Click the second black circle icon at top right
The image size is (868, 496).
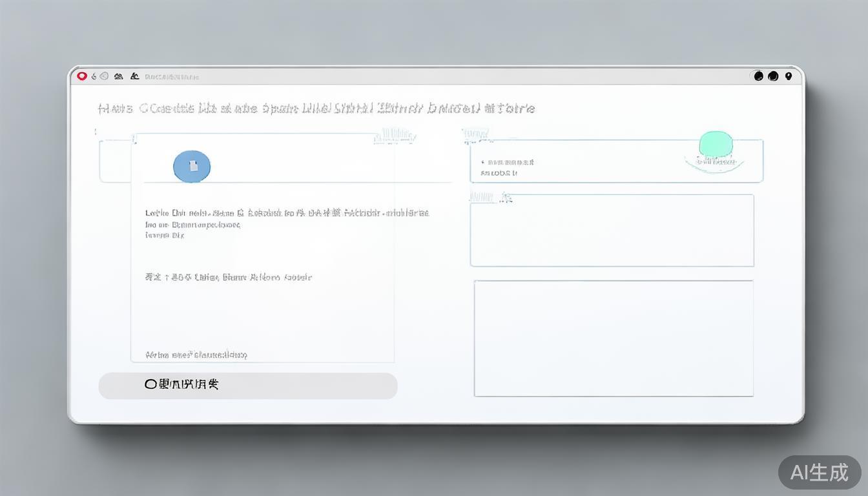(773, 76)
